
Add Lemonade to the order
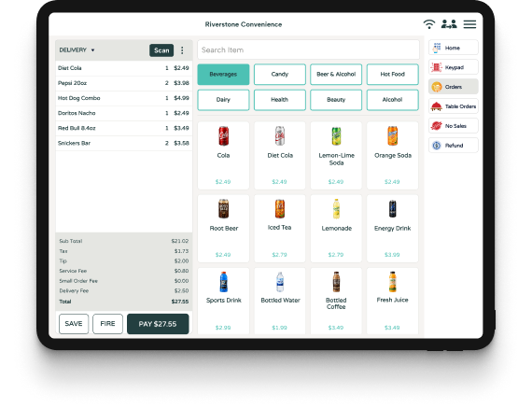pyautogui.click(x=336, y=229)
